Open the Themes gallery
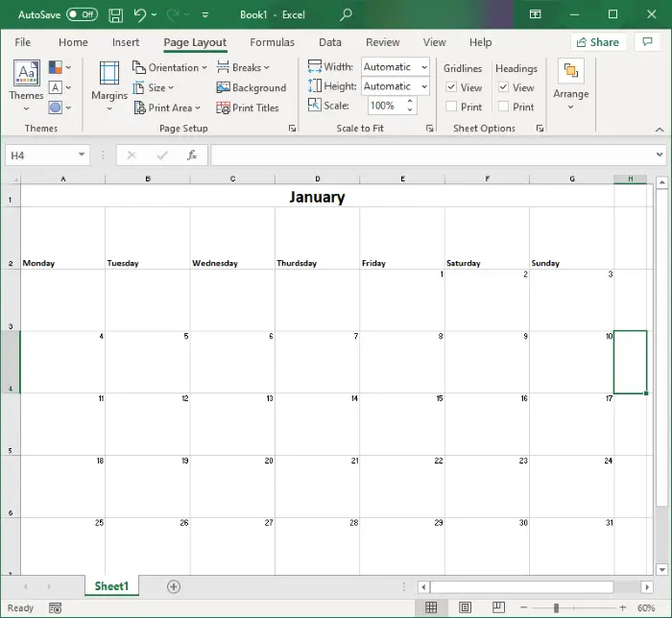The height and width of the screenshot is (618, 672). click(x=26, y=85)
